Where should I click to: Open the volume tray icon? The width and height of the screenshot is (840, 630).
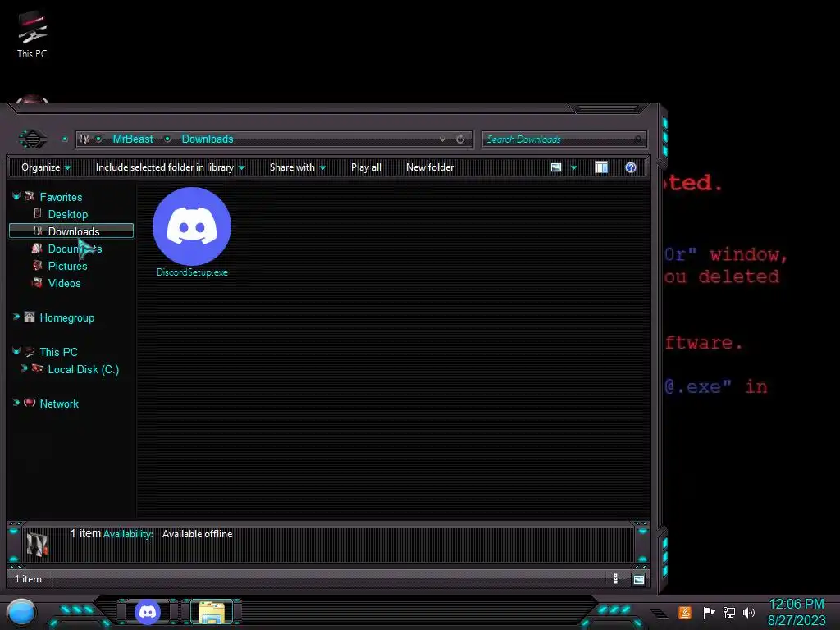[749, 612]
